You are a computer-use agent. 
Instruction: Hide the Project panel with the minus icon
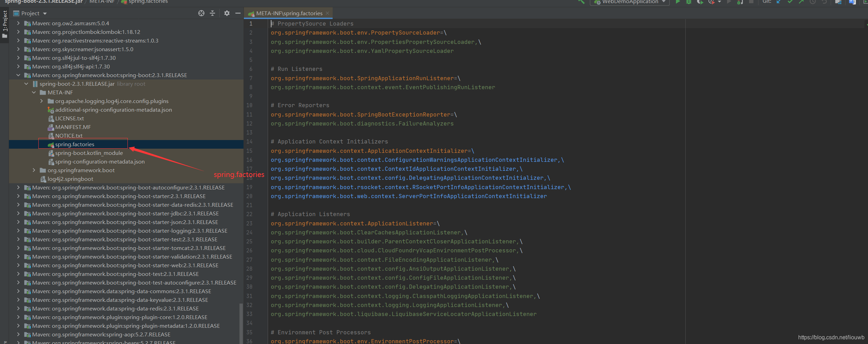(x=238, y=13)
